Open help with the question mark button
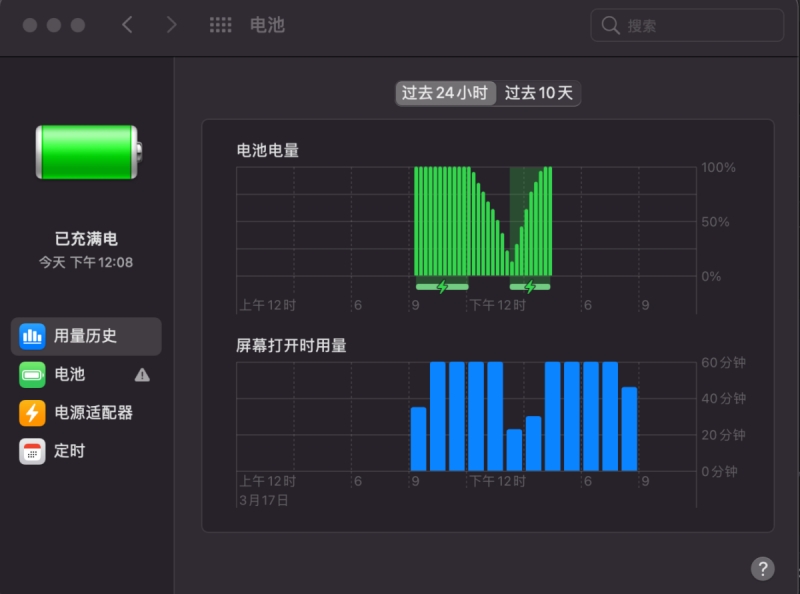The image size is (800, 594). tap(762, 568)
